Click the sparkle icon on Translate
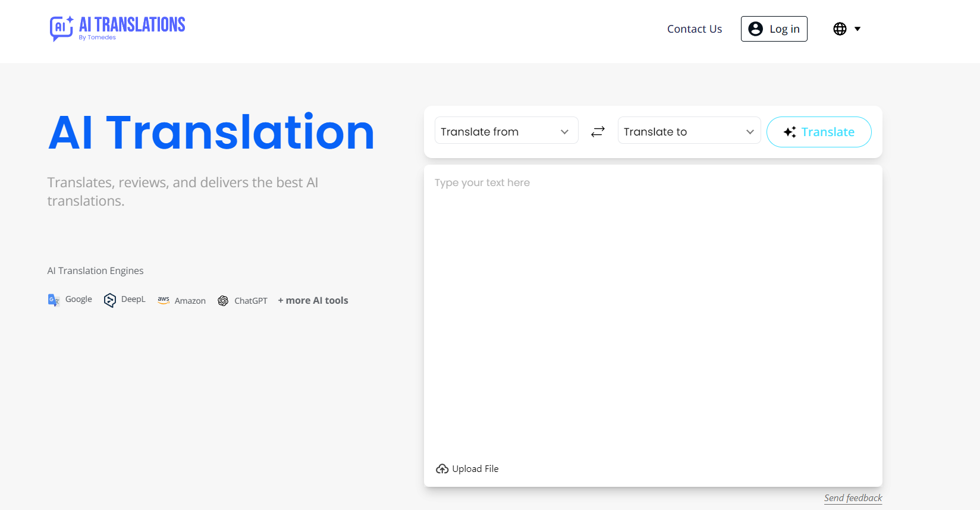 789,132
